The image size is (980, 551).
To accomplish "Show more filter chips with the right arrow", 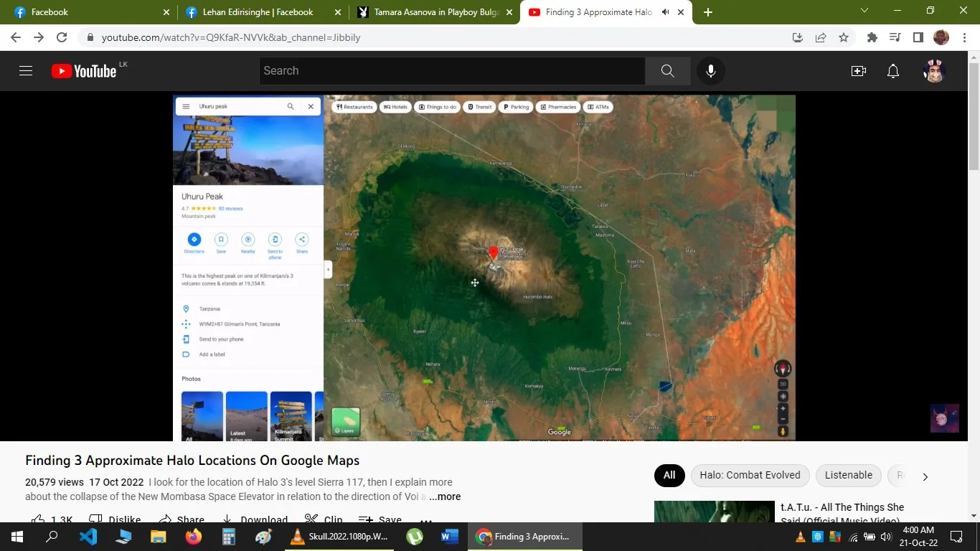I will [925, 476].
